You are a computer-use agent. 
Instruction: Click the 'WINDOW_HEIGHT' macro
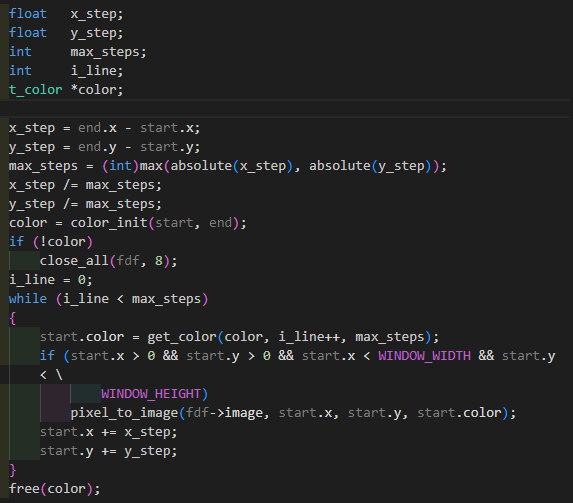[x=151, y=394]
